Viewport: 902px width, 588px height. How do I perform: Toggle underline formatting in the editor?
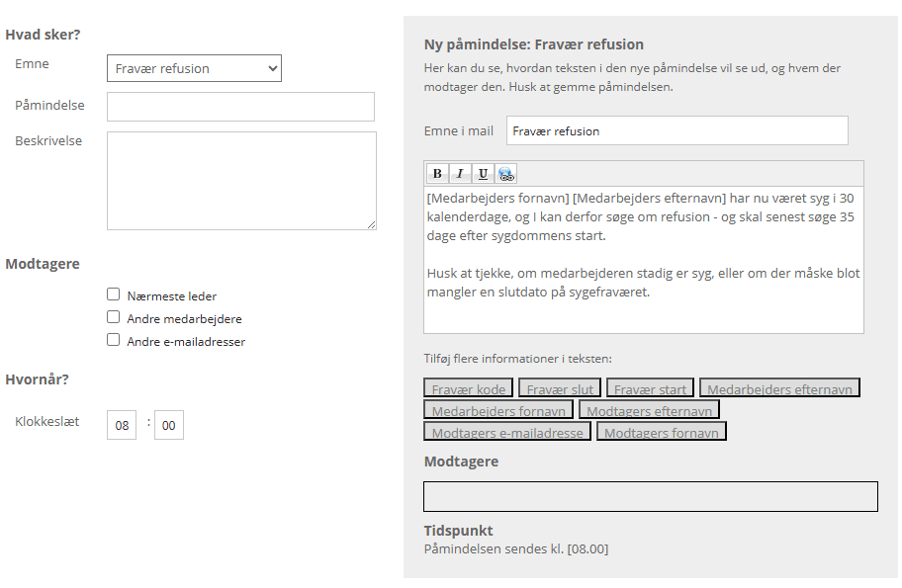point(483,174)
